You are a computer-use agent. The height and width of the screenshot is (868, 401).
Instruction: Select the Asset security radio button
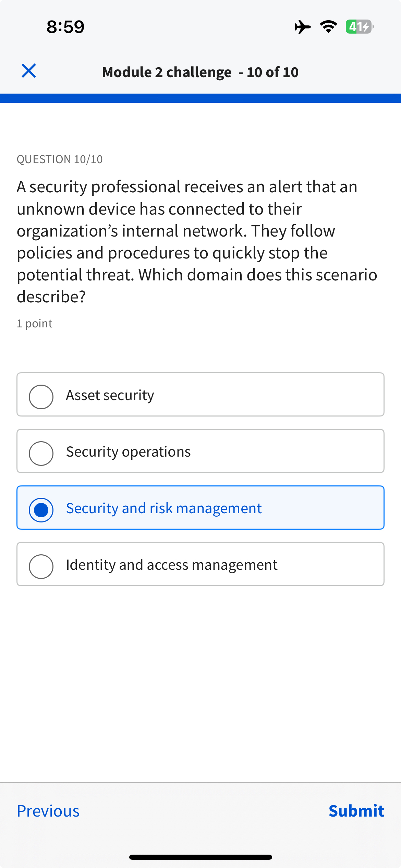click(41, 397)
